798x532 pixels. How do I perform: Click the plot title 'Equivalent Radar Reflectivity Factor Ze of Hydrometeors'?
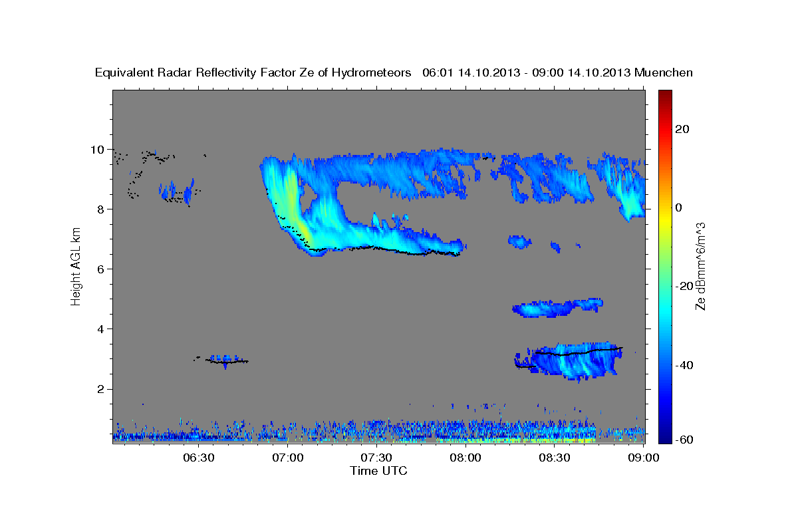[x=253, y=73]
